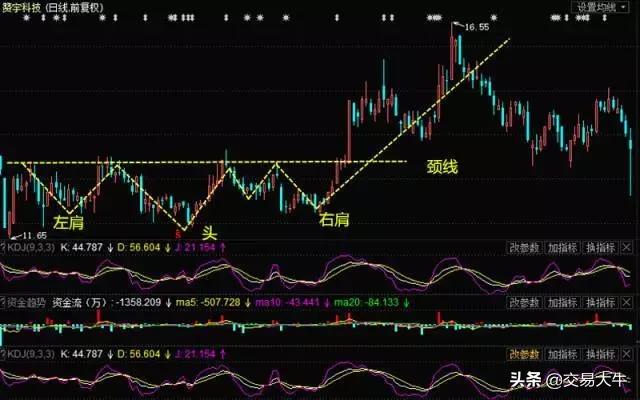Click 换指标 in the top KDJ panel

pyautogui.click(x=600, y=246)
